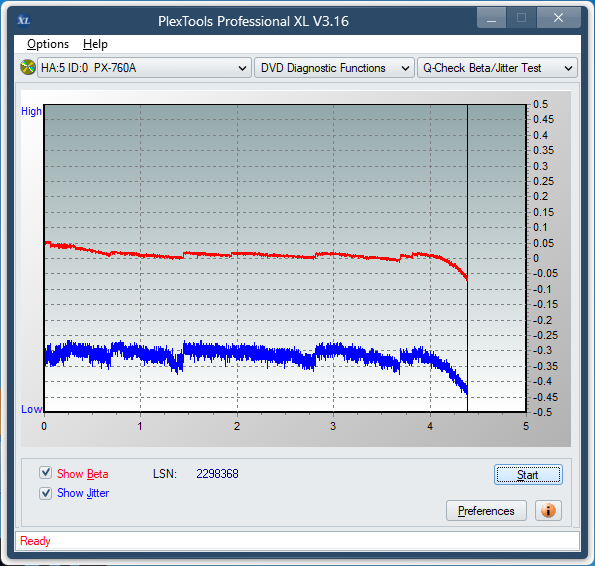Open the orange info icon button
The image size is (595, 566).
tap(548, 511)
